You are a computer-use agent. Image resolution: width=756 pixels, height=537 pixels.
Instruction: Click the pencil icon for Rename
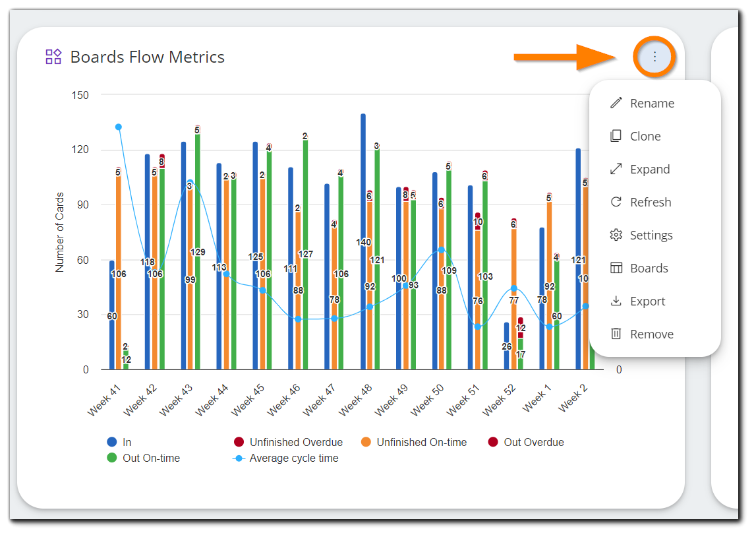[616, 103]
